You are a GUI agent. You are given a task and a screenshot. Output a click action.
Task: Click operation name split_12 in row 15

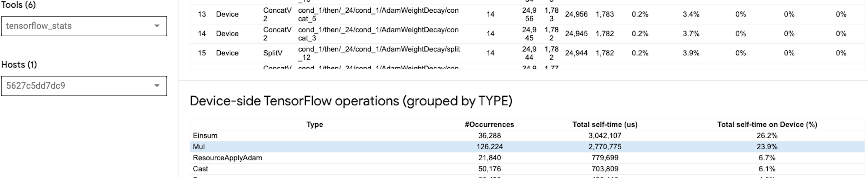coord(379,53)
